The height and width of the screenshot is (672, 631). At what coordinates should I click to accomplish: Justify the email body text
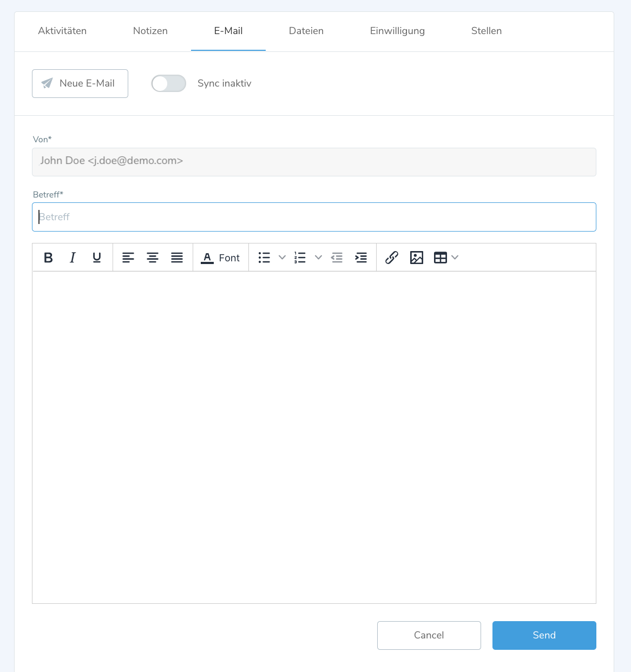[x=177, y=258]
